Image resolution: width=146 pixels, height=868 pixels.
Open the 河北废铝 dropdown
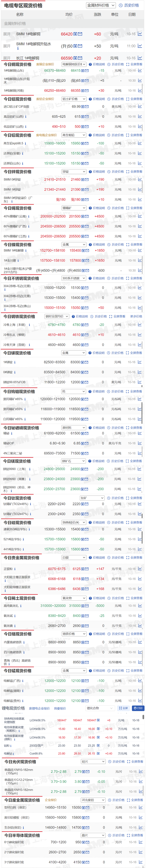93,800
